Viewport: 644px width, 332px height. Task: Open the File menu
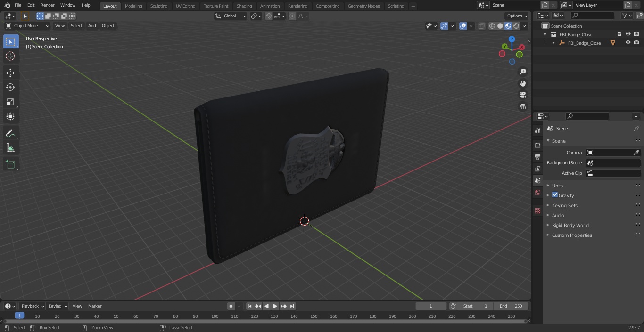pyautogui.click(x=18, y=5)
